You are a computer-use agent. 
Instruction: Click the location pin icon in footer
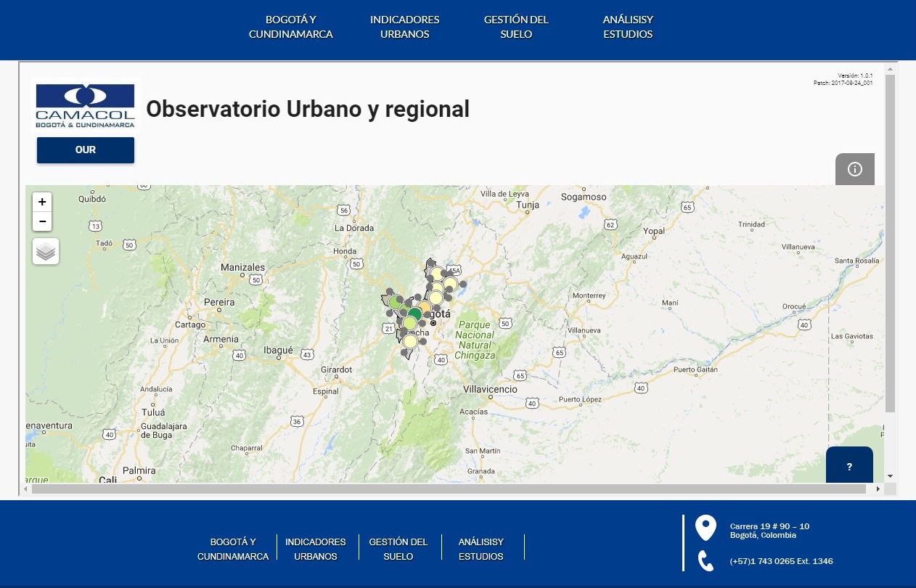pyautogui.click(x=706, y=528)
